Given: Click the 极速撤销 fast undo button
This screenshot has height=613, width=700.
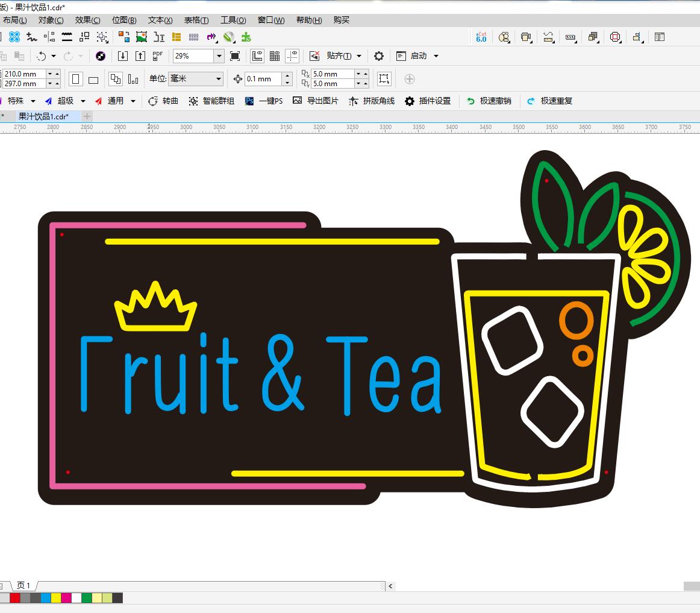Looking at the screenshot, I should pos(489,101).
